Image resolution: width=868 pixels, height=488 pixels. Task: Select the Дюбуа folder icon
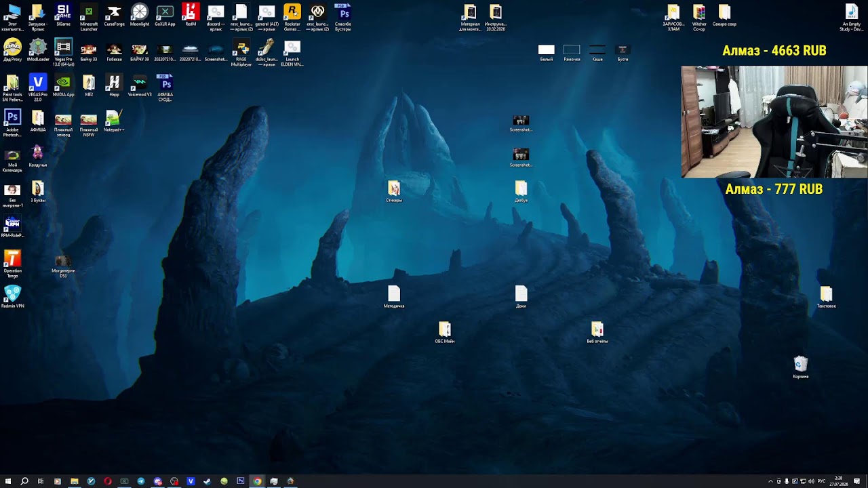[521, 192]
